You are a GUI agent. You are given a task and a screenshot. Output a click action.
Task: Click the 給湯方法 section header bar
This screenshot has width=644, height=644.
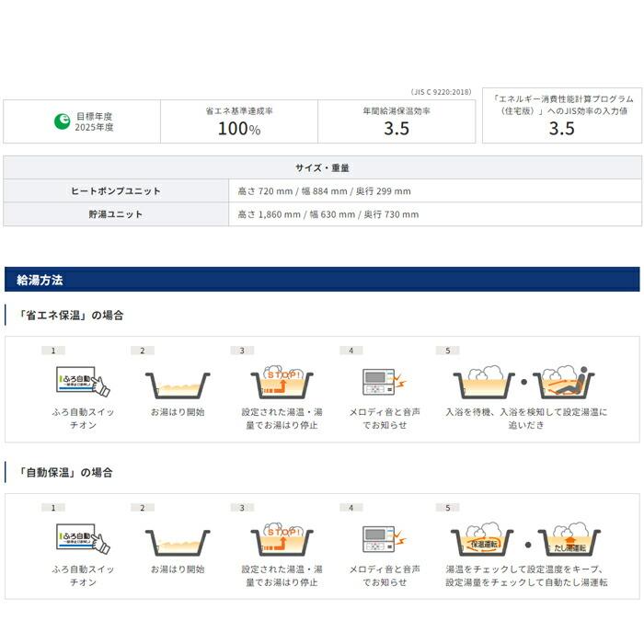pos(322,280)
